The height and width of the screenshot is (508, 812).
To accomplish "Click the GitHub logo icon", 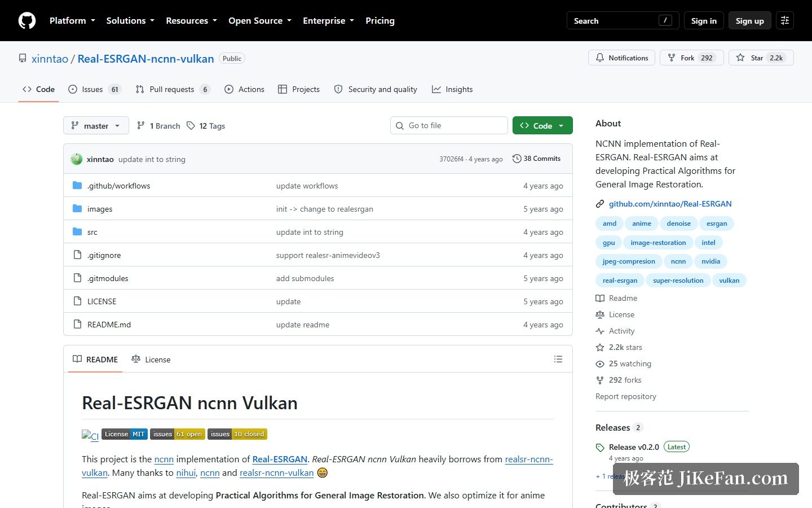I will tap(27, 21).
